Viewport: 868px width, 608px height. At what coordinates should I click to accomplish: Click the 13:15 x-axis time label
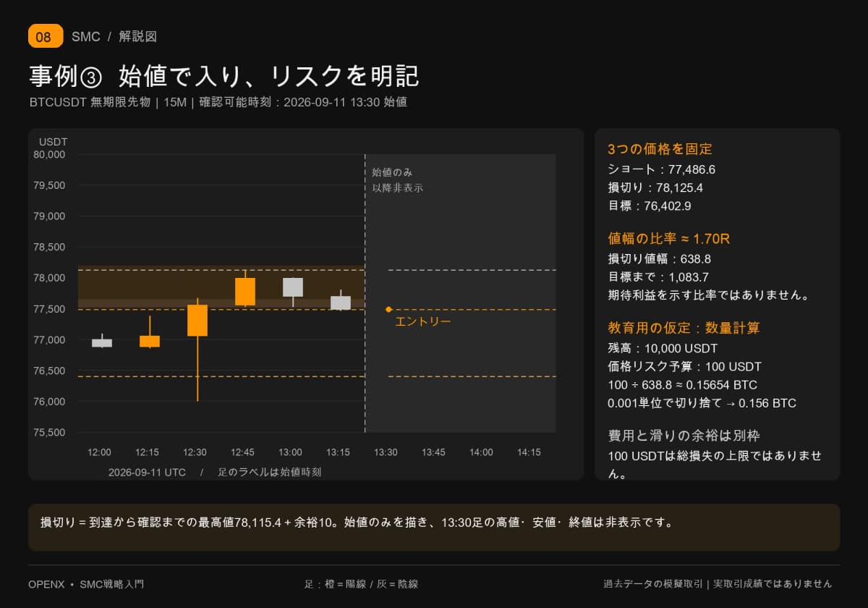(x=338, y=452)
